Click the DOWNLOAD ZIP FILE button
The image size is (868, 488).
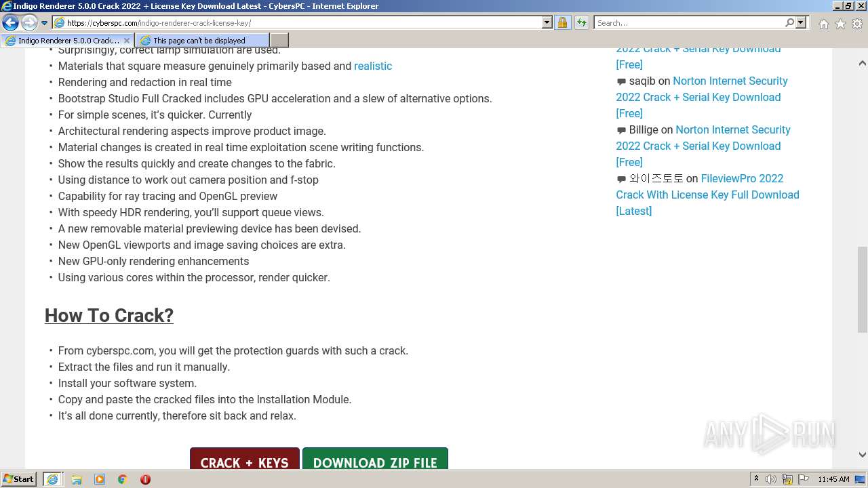375,460
